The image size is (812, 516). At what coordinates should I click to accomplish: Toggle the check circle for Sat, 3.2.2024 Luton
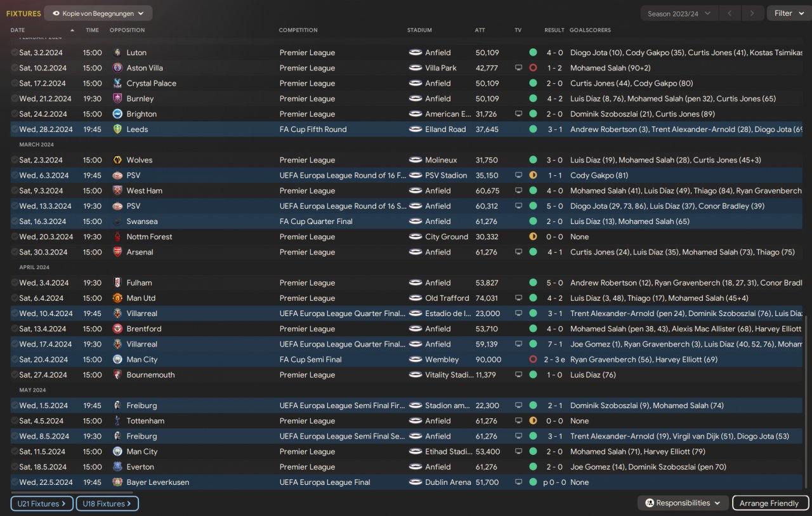point(15,53)
